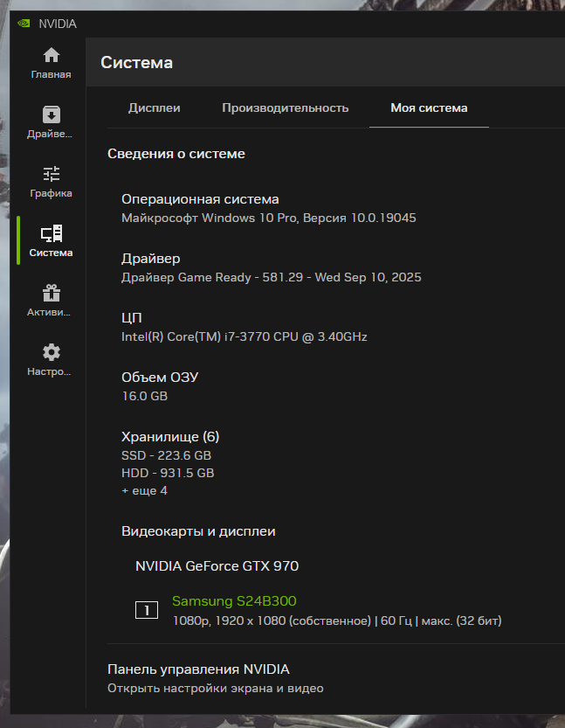
Task: Click the Game Ready 581.29 driver text
Action: coord(272,277)
